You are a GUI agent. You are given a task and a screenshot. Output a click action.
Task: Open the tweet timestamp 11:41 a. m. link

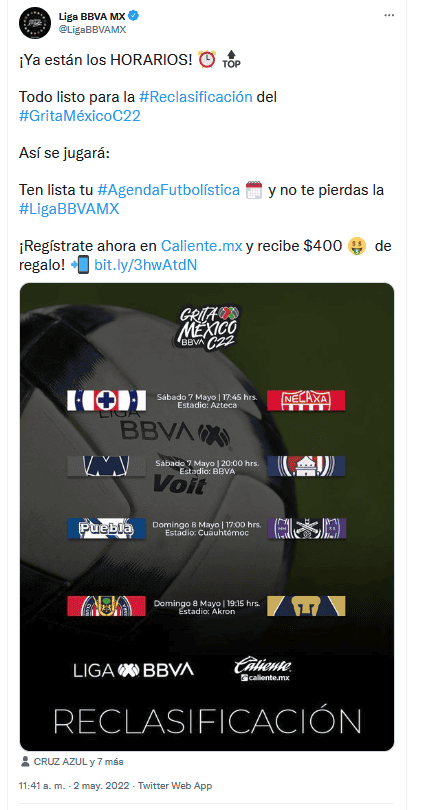click(41, 786)
